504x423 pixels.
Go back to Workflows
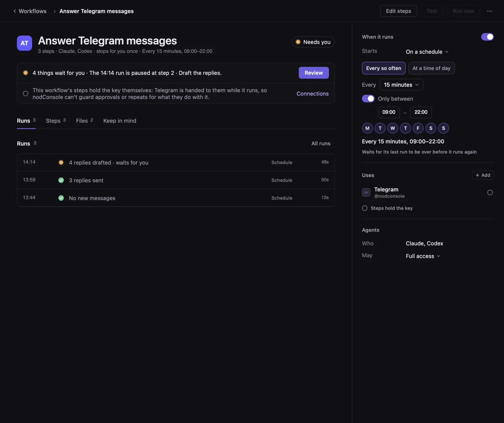[30, 11]
